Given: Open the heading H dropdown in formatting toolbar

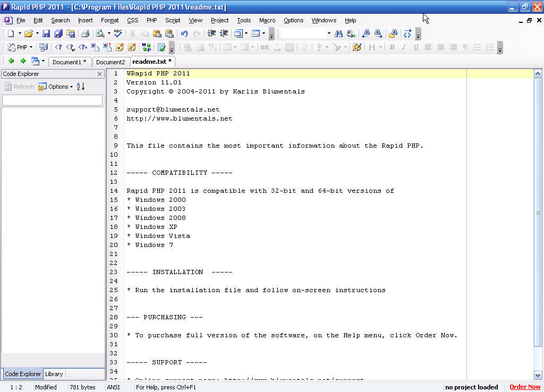Looking at the screenshot, I should pos(380,47).
